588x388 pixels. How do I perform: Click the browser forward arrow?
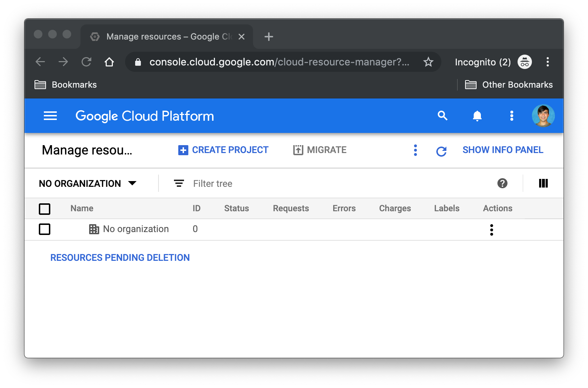[x=63, y=62]
